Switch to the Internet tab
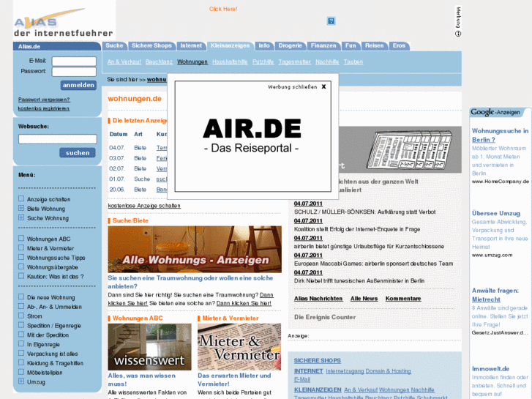 tap(191, 46)
